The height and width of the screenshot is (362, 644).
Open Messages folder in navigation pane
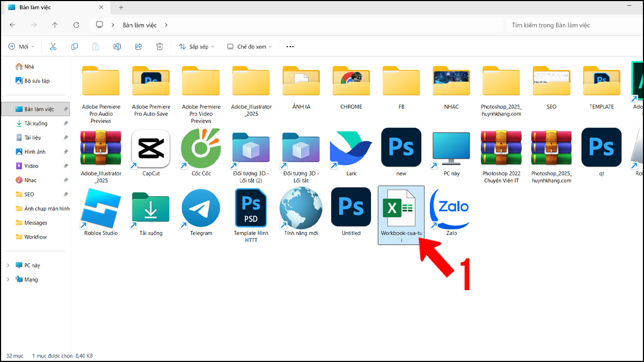click(x=31, y=223)
